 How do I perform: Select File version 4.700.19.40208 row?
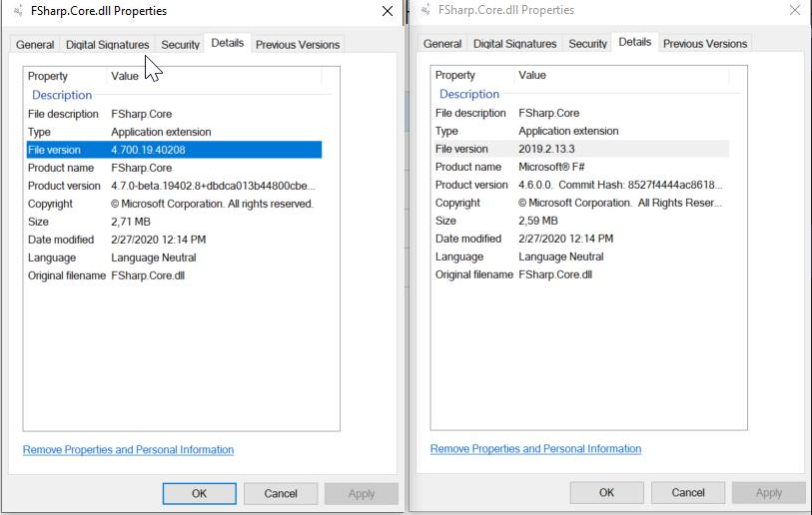tap(174, 150)
